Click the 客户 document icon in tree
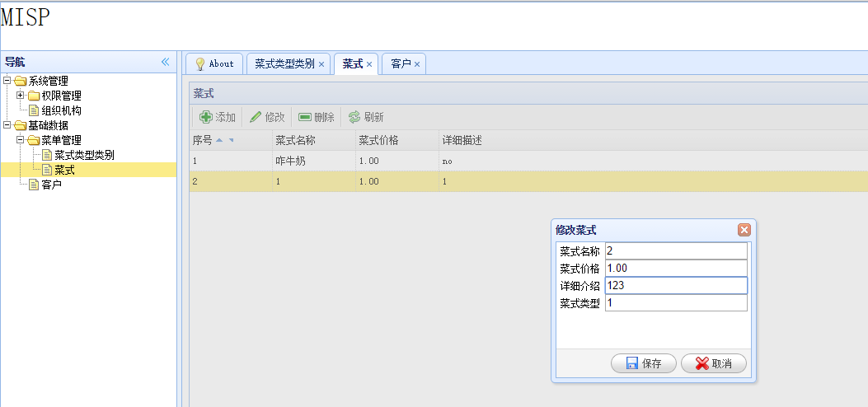 (34, 185)
